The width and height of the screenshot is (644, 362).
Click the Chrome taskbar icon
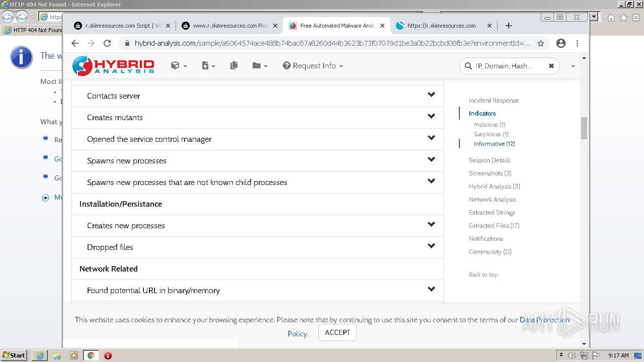click(91, 355)
